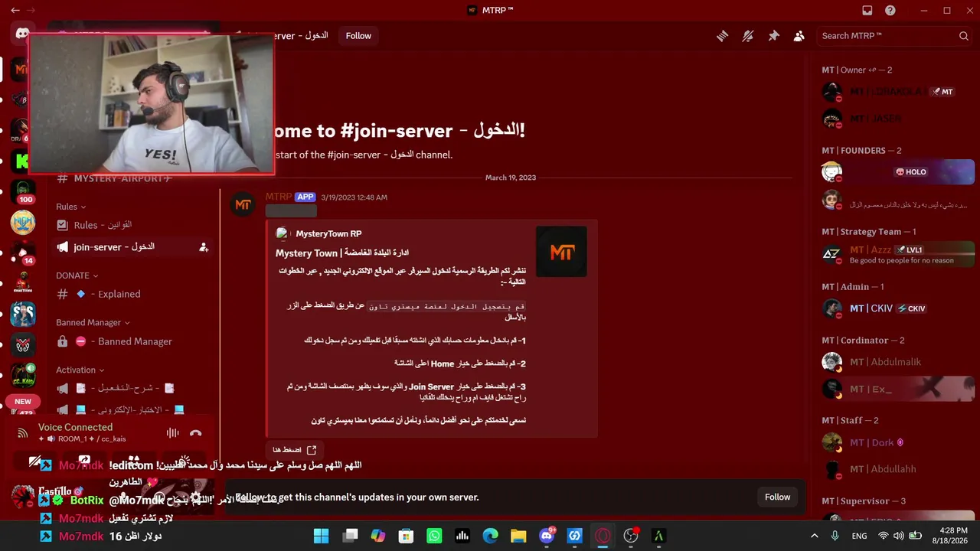
Task: Open File Explorer from taskbar
Action: coord(518,536)
